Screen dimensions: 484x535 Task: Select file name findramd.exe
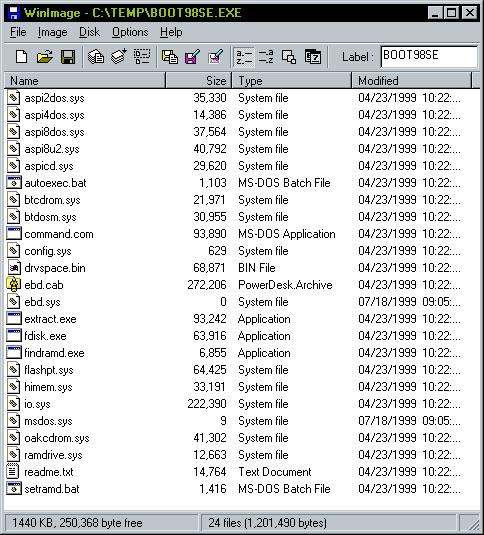tap(54, 353)
